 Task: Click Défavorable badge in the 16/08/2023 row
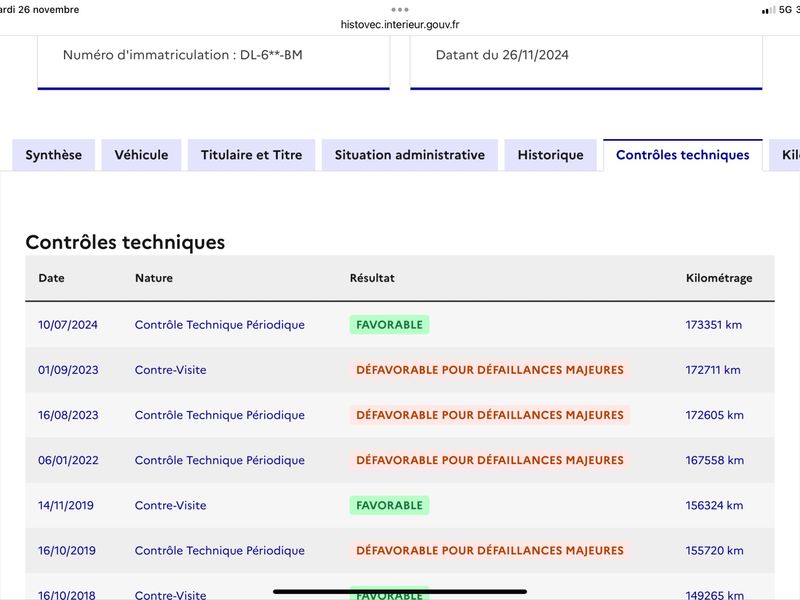[490, 415]
